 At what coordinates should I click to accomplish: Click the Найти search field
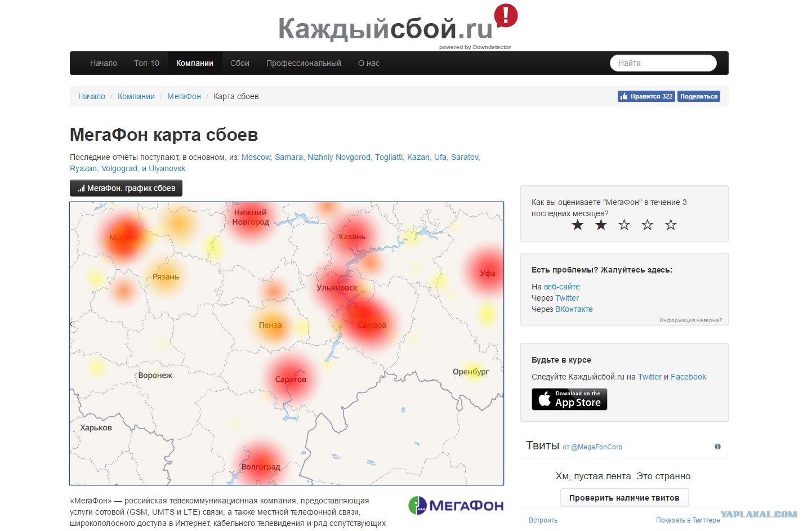663,63
